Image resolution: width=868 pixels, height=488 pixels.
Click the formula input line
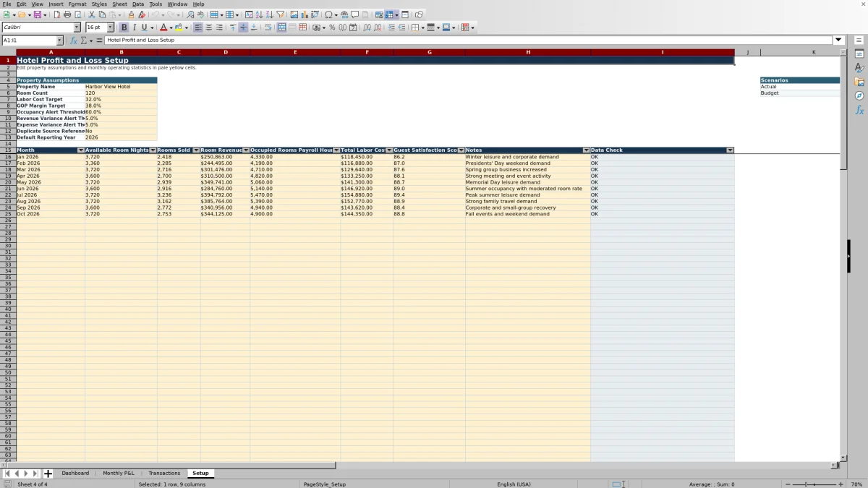coord(469,40)
